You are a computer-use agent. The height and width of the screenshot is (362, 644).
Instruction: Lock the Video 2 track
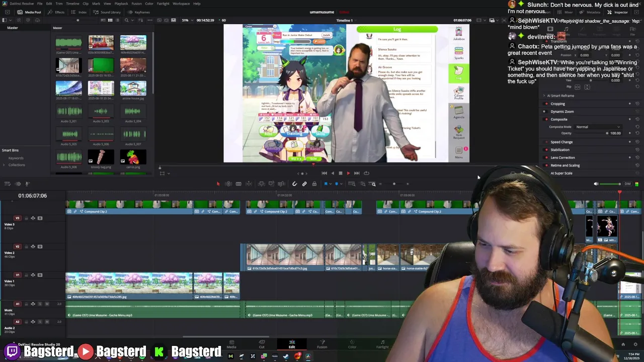(26, 246)
